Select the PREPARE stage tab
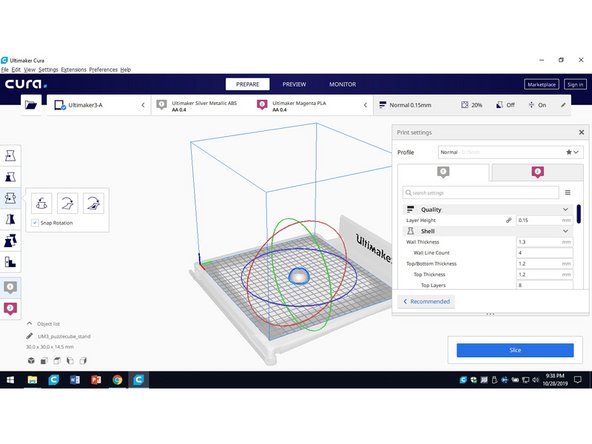The width and height of the screenshot is (592, 444). tap(248, 84)
